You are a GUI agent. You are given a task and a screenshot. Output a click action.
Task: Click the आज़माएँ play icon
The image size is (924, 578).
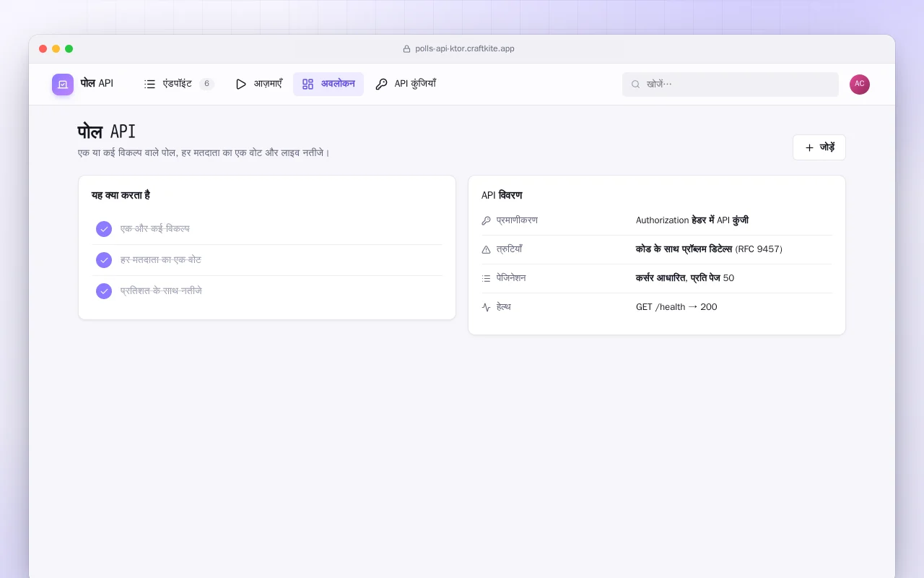pyautogui.click(x=241, y=84)
